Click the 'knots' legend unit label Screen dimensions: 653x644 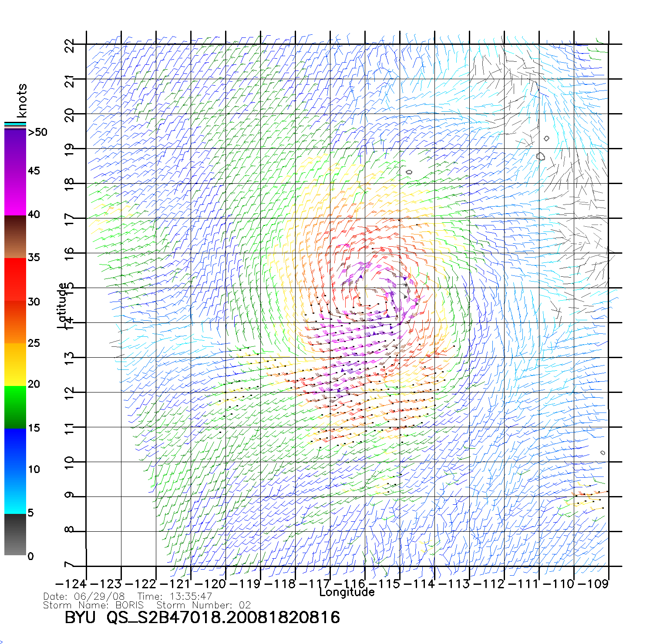click(x=22, y=101)
